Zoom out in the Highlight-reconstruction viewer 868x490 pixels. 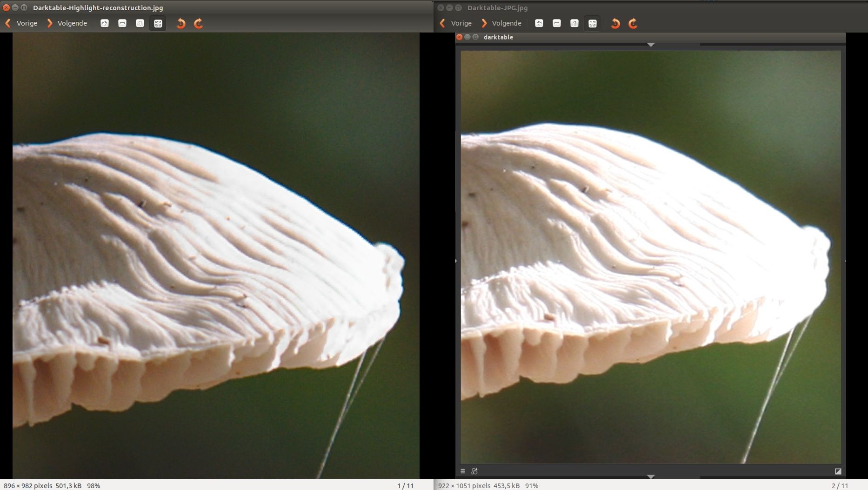coord(122,23)
